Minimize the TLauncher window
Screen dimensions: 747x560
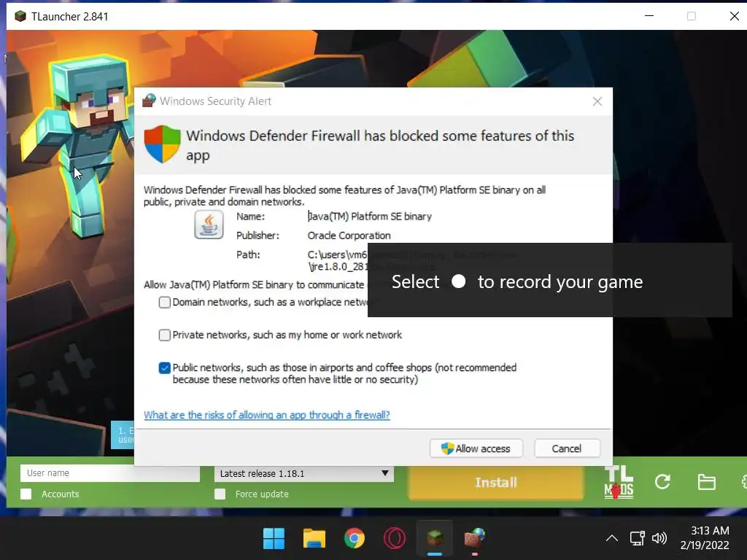pyautogui.click(x=649, y=16)
